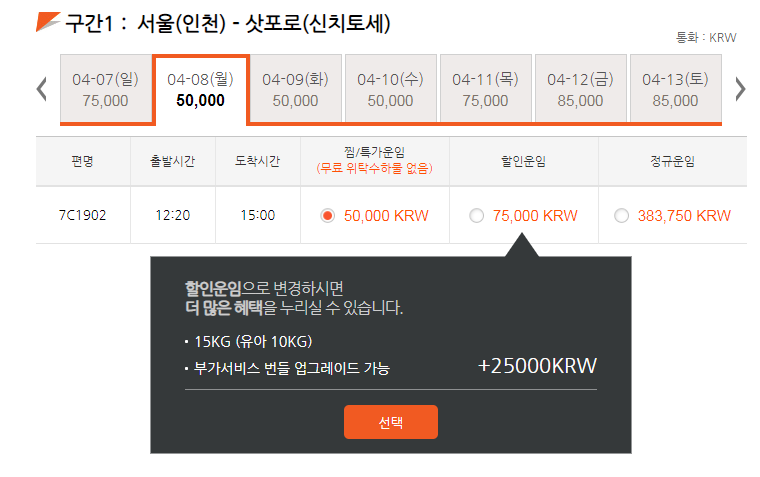Select the 04-13(토) date tab
760x477 pixels.
coord(675,89)
